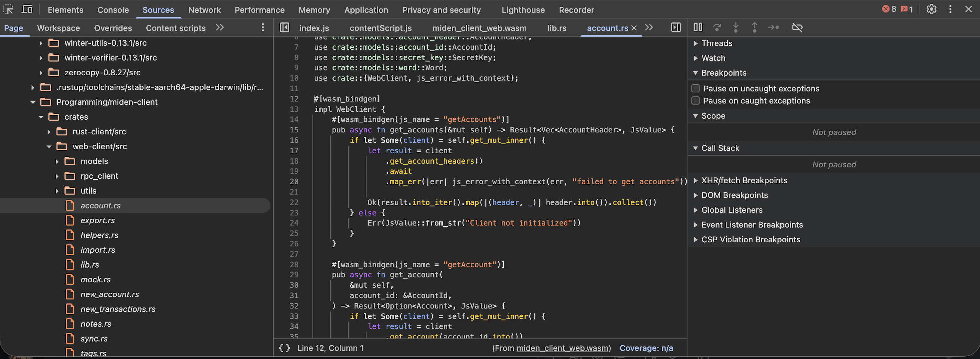Toggle the device toolbar icon

click(27, 9)
